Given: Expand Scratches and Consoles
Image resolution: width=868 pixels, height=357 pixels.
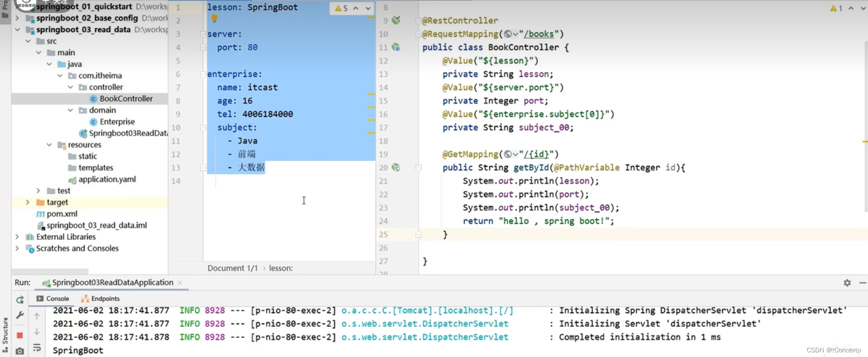Looking at the screenshot, I should [x=17, y=248].
